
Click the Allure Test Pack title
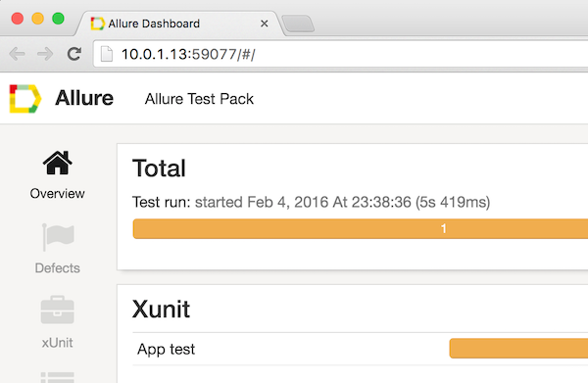point(199,99)
